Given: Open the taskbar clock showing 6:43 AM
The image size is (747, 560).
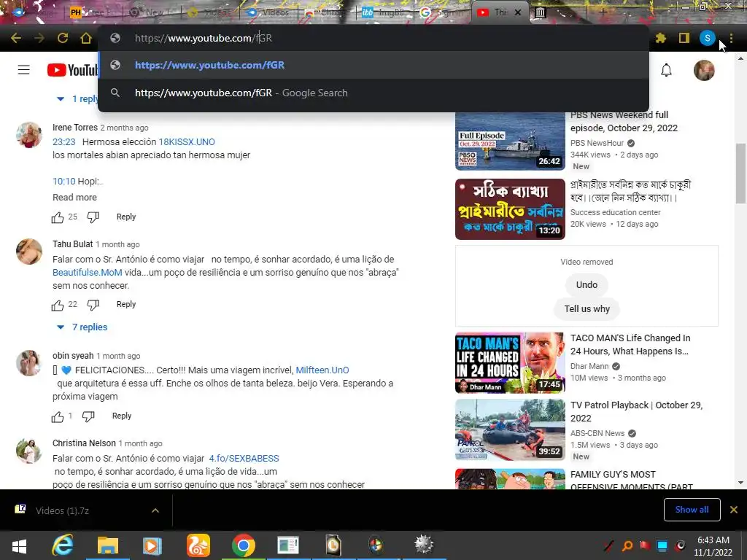Looking at the screenshot, I should (713, 546).
